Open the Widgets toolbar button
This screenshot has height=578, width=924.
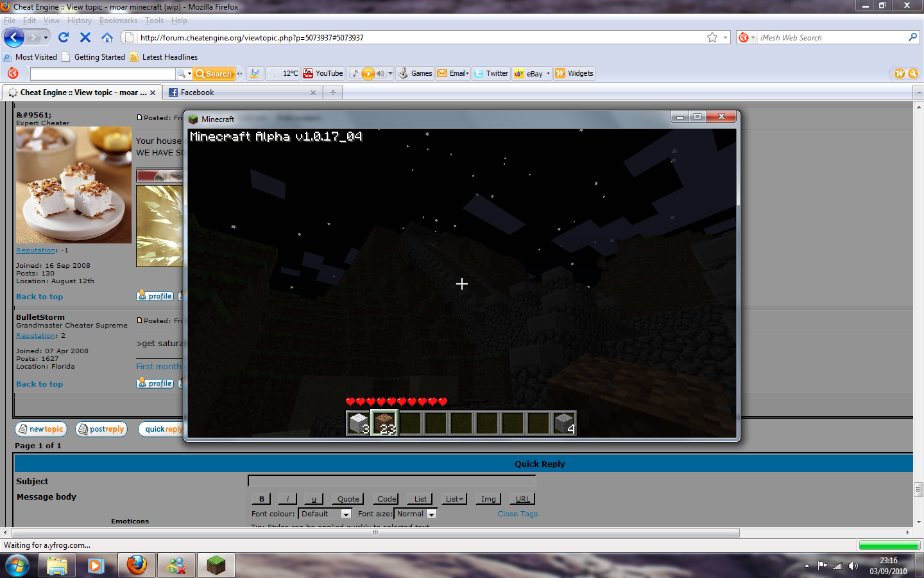point(574,73)
